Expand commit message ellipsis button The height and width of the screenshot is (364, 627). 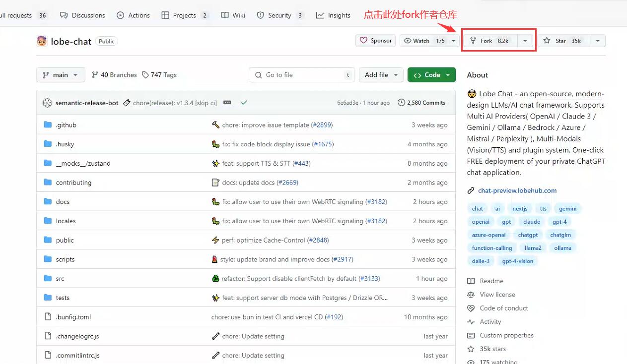tap(227, 103)
